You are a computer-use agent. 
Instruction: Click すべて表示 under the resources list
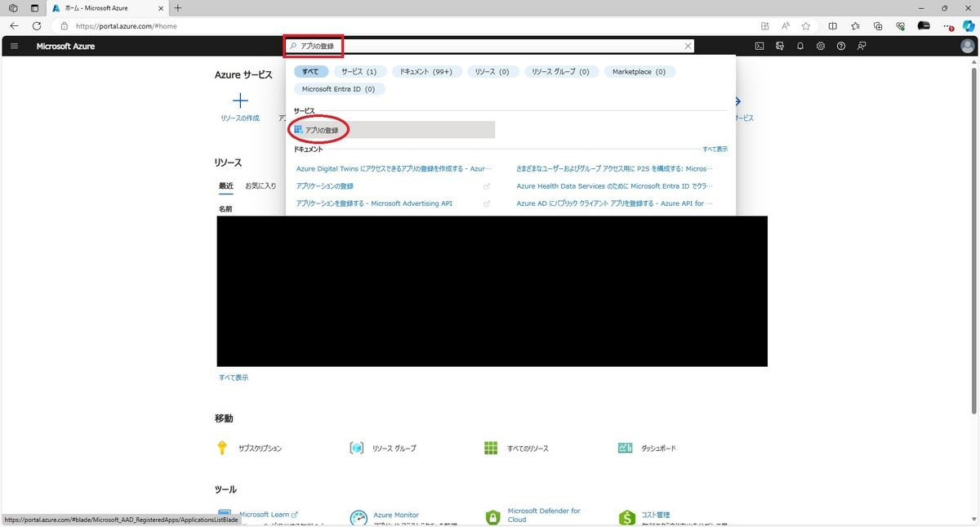pos(234,377)
